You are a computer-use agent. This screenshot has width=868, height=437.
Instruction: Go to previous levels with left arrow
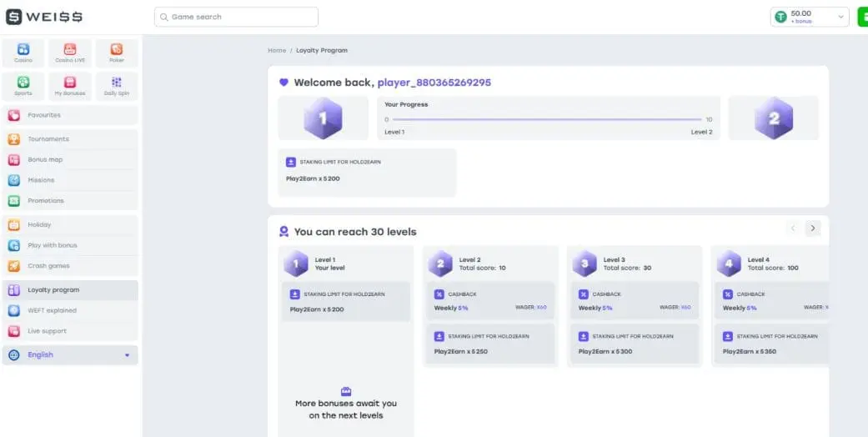793,228
